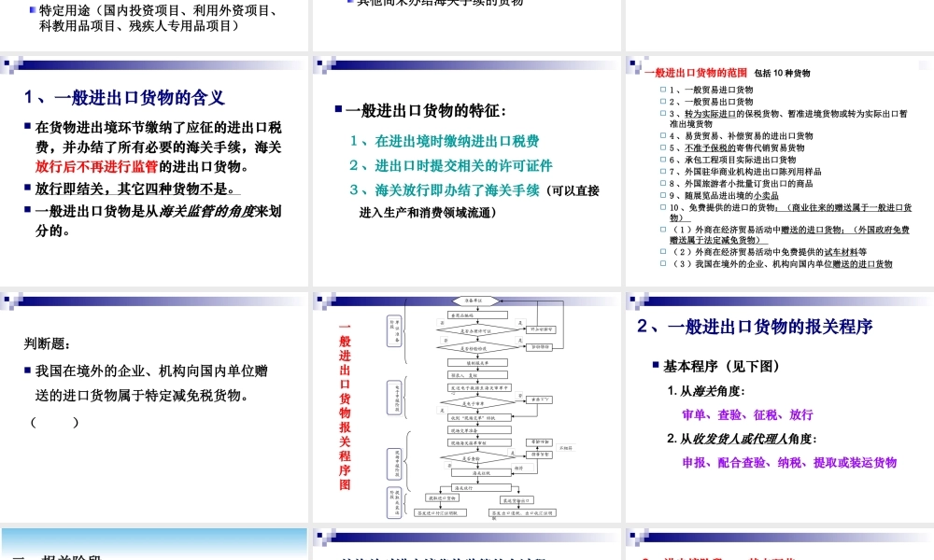Viewport: 934px width, 560px height.
Task: Open the slide thumbnail titled 1、一般进出口货物的含义
Action: click(x=154, y=172)
